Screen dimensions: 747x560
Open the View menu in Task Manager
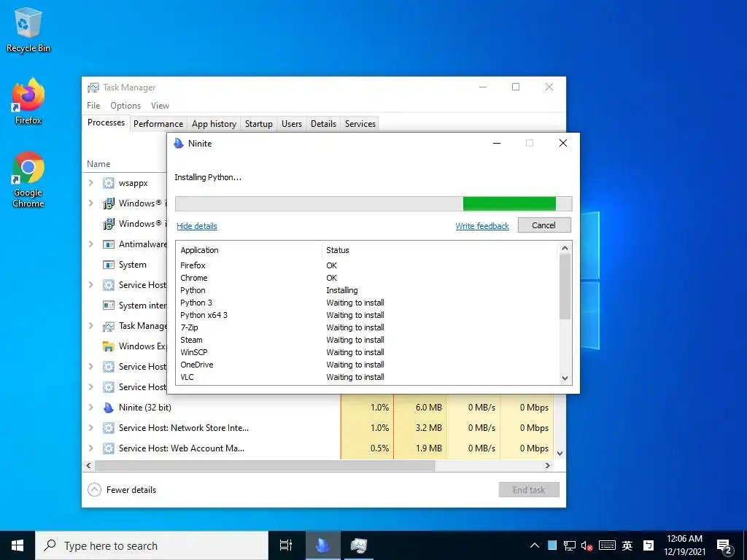(160, 106)
